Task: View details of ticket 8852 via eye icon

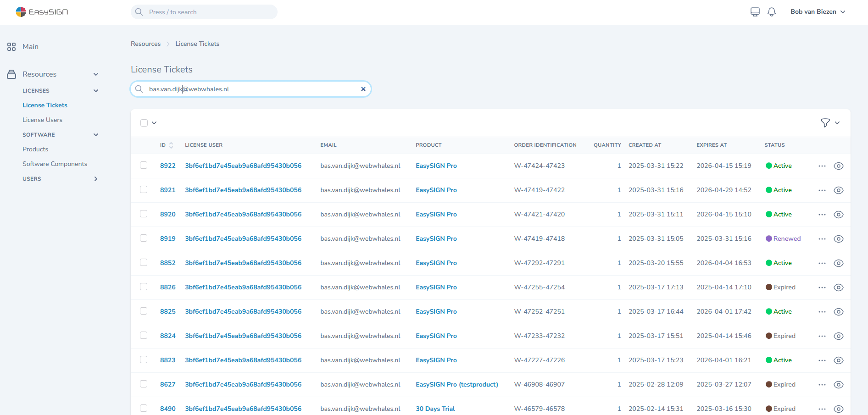Action: click(839, 263)
